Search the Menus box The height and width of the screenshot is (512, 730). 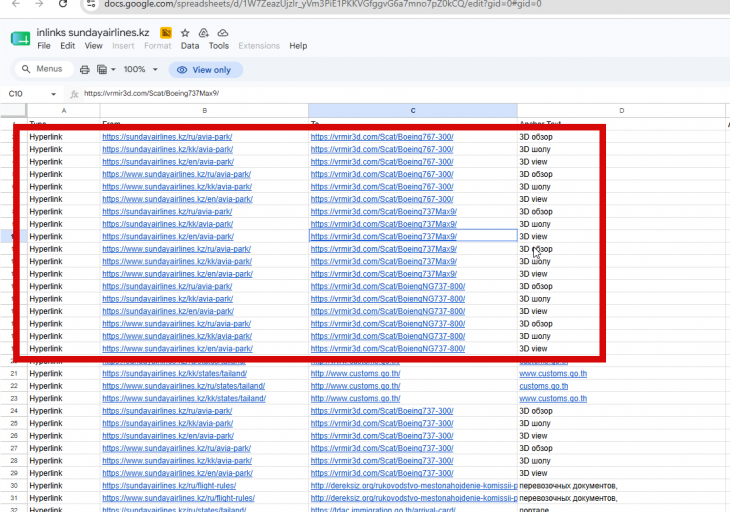tap(43, 69)
